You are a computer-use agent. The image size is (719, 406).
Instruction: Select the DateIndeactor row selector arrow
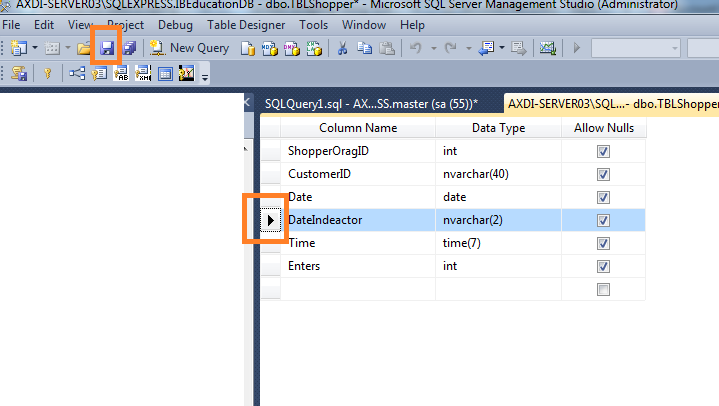pyautogui.click(x=271, y=220)
